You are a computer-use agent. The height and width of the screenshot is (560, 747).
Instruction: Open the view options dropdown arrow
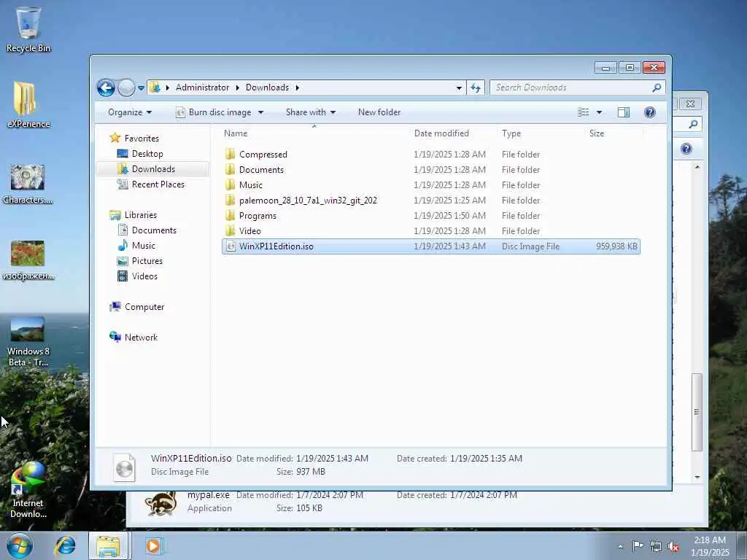click(600, 113)
